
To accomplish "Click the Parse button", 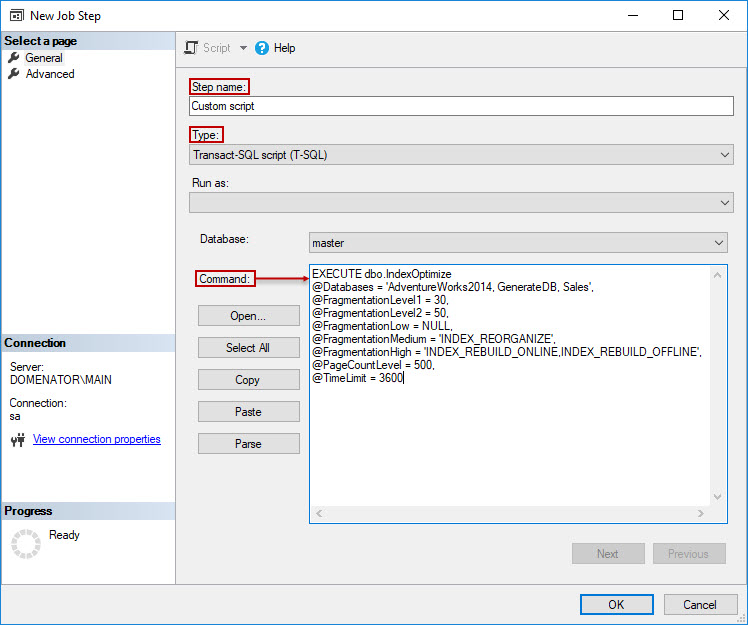I will tap(249, 444).
